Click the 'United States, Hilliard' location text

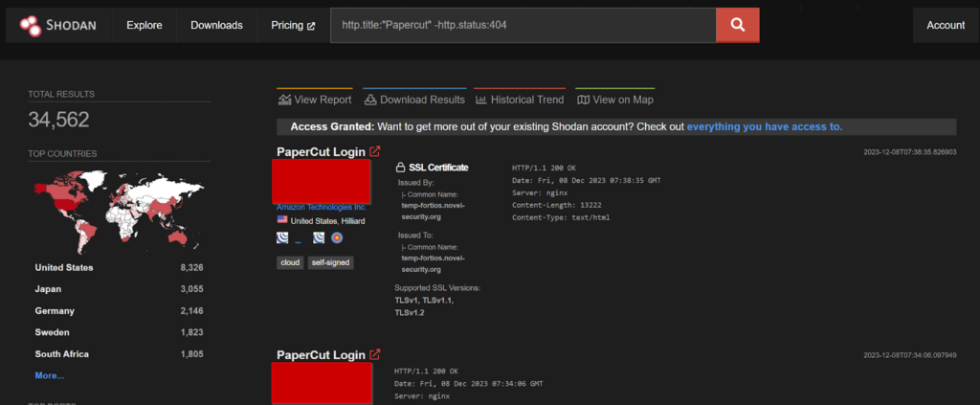coord(328,220)
